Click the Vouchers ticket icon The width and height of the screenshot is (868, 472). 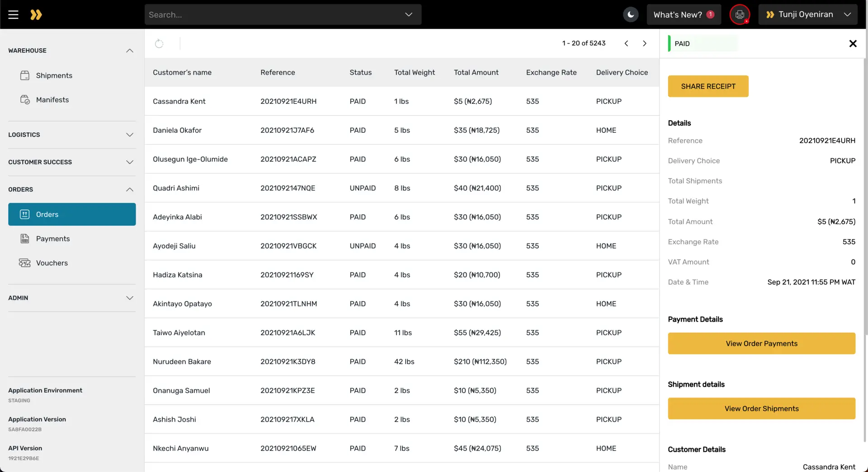pyautogui.click(x=25, y=263)
